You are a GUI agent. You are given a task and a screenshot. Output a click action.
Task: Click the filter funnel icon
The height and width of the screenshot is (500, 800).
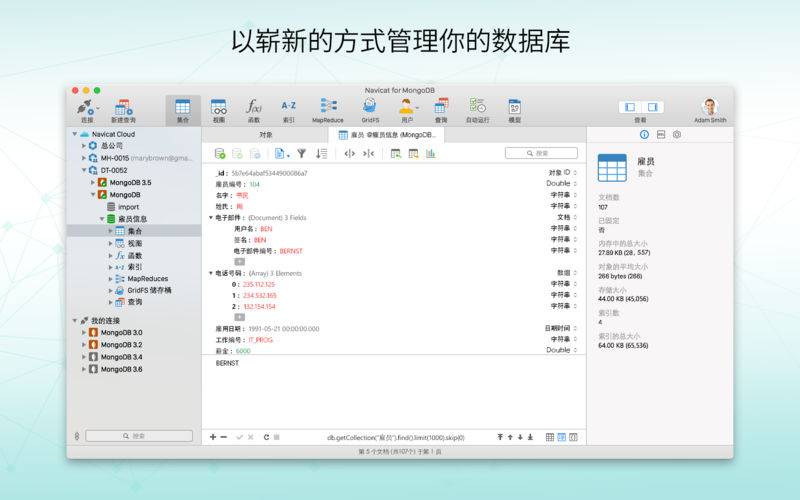click(x=302, y=153)
